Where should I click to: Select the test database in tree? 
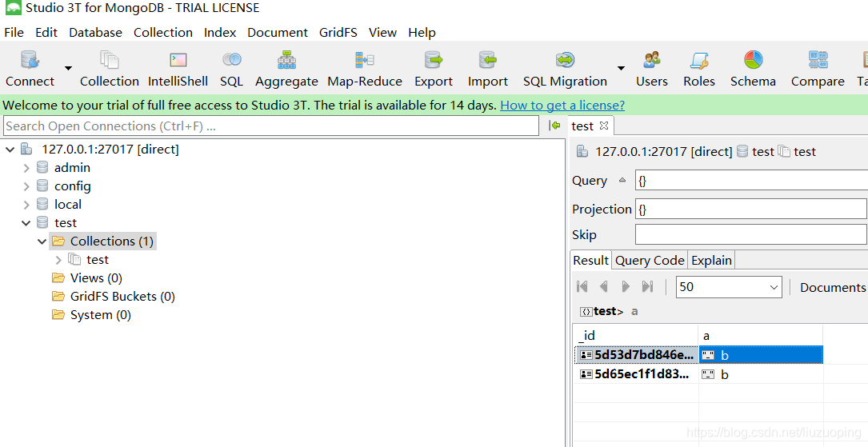point(66,223)
